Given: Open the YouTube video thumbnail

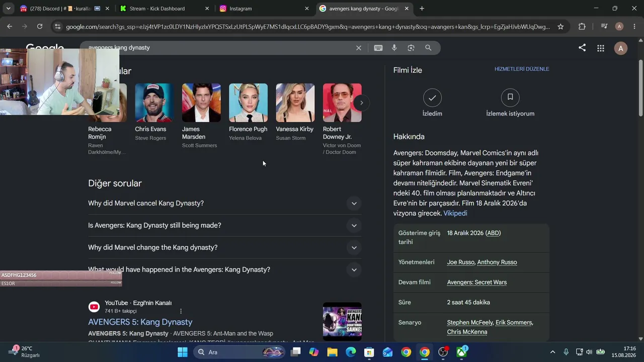Looking at the screenshot, I should point(342,322).
